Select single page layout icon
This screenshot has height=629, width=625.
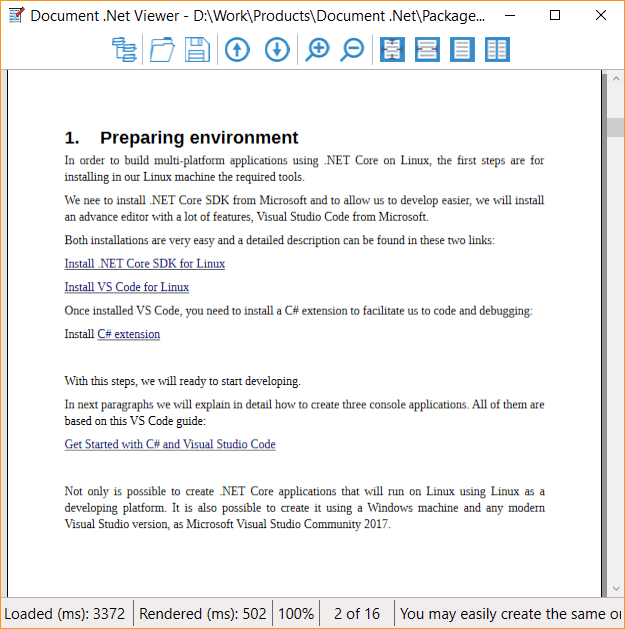point(462,49)
